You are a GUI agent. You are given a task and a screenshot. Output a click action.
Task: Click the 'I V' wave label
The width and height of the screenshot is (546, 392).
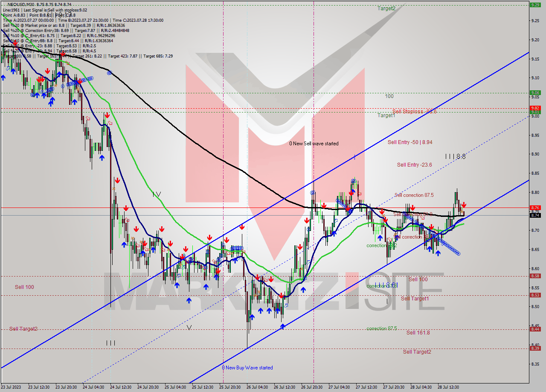point(157,194)
